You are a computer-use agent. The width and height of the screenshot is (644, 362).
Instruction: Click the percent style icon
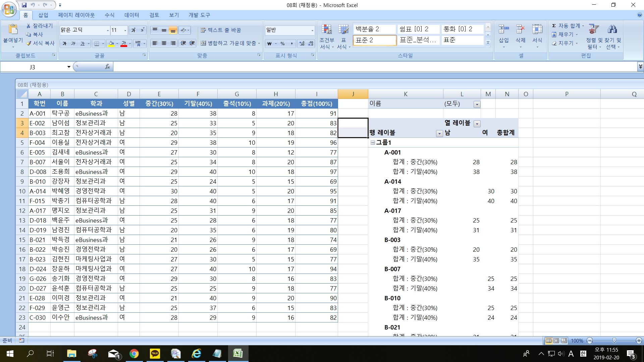click(283, 44)
